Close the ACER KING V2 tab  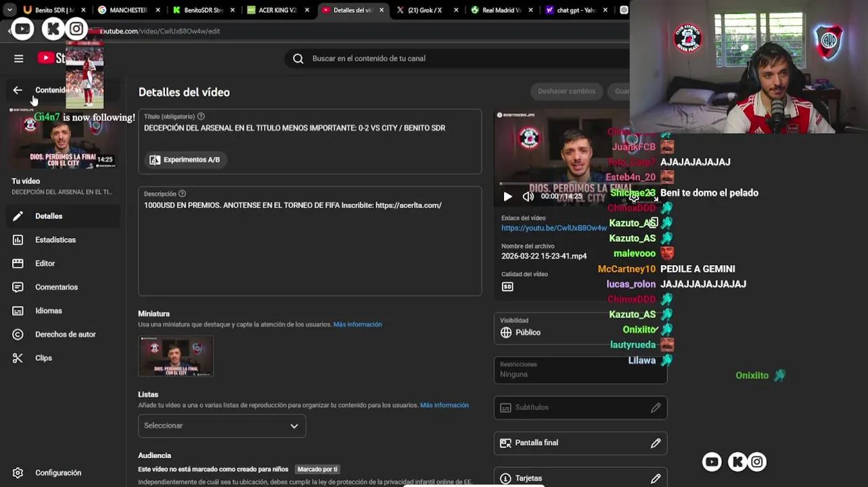pyautogui.click(x=306, y=10)
